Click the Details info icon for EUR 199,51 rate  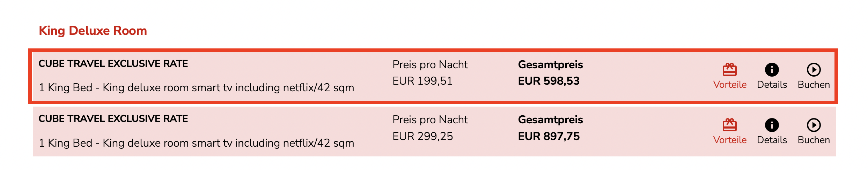[x=772, y=70]
